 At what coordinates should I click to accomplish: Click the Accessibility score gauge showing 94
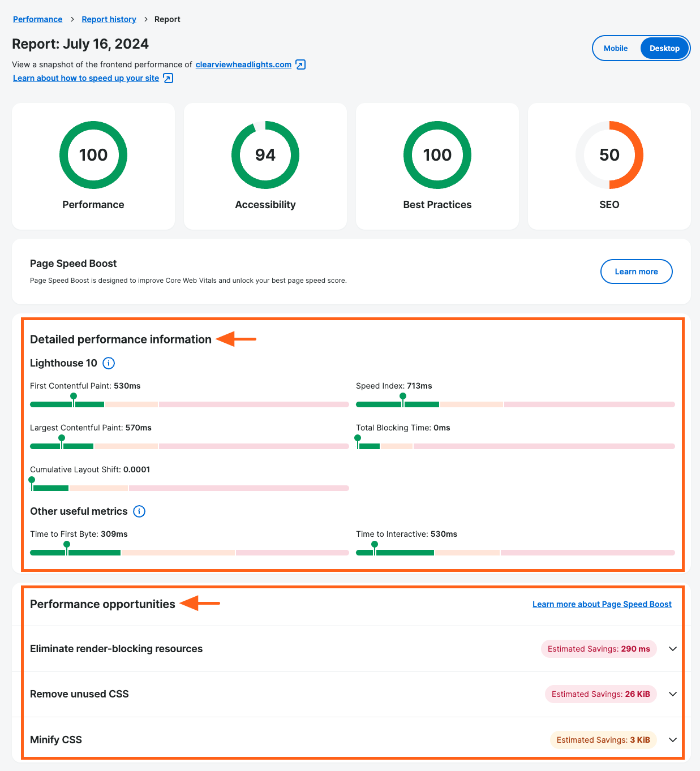click(x=265, y=155)
